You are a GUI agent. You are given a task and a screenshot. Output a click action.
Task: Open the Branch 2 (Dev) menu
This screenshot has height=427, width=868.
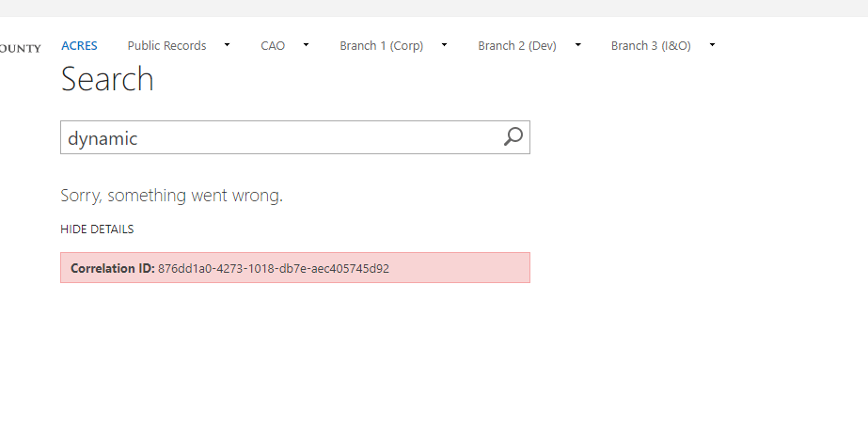click(517, 46)
